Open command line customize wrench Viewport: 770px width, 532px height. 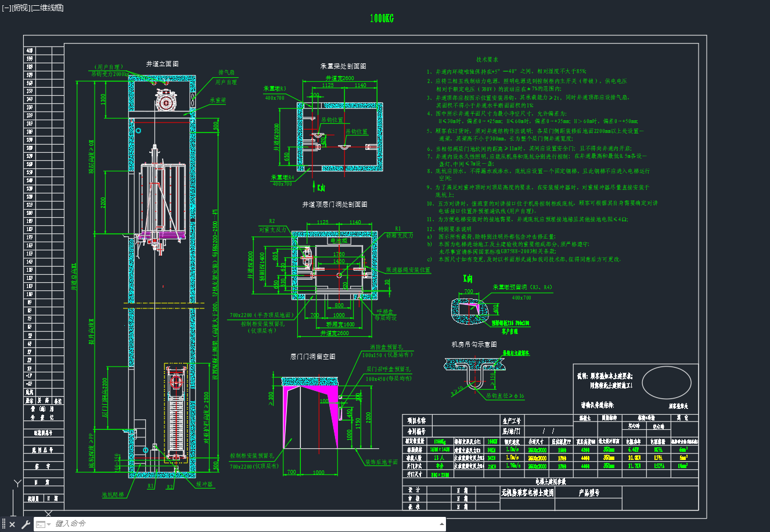(26, 524)
